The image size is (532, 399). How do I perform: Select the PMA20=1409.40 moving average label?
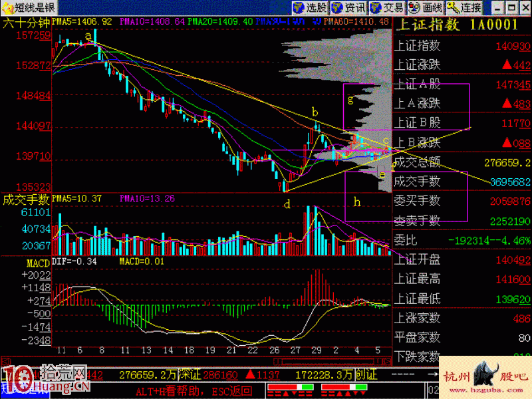[220, 22]
